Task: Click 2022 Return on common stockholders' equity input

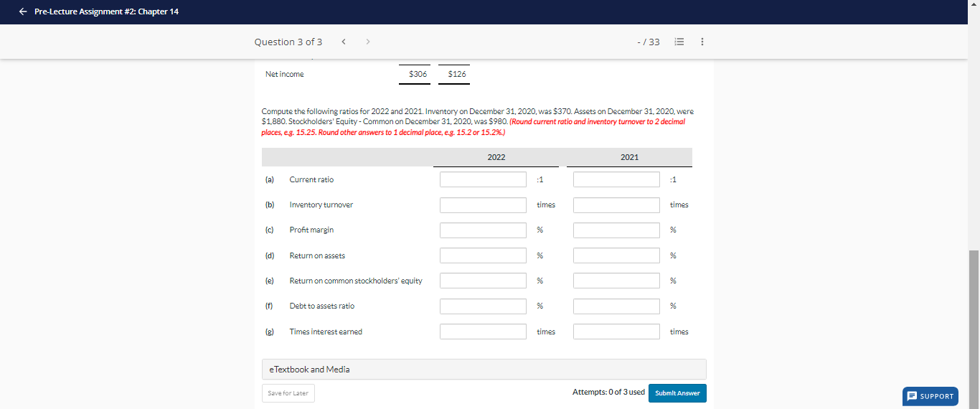Action: click(483, 281)
